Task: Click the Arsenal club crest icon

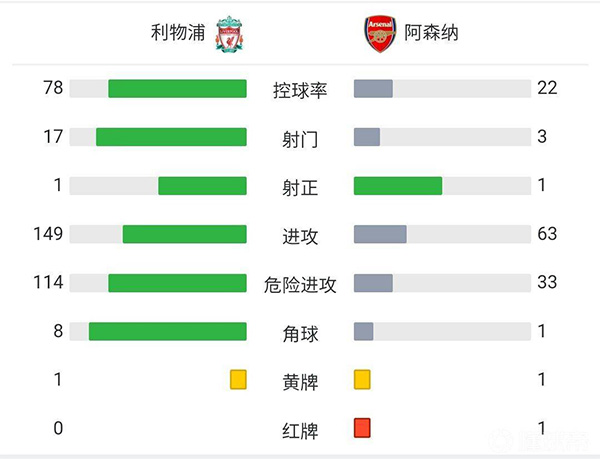Action: [380, 33]
